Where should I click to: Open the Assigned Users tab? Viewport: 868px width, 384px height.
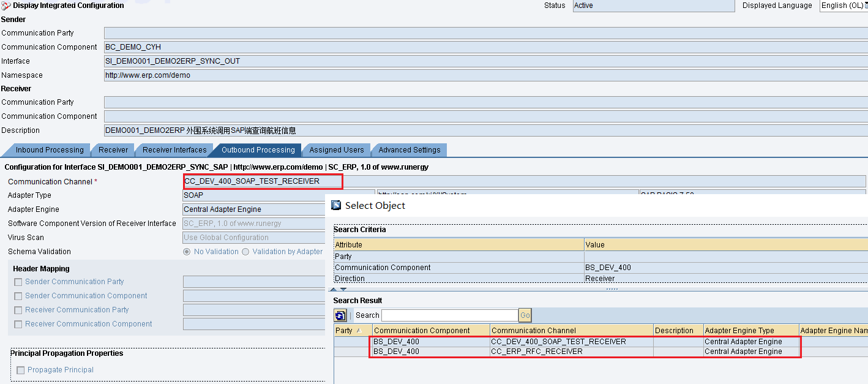(x=336, y=150)
